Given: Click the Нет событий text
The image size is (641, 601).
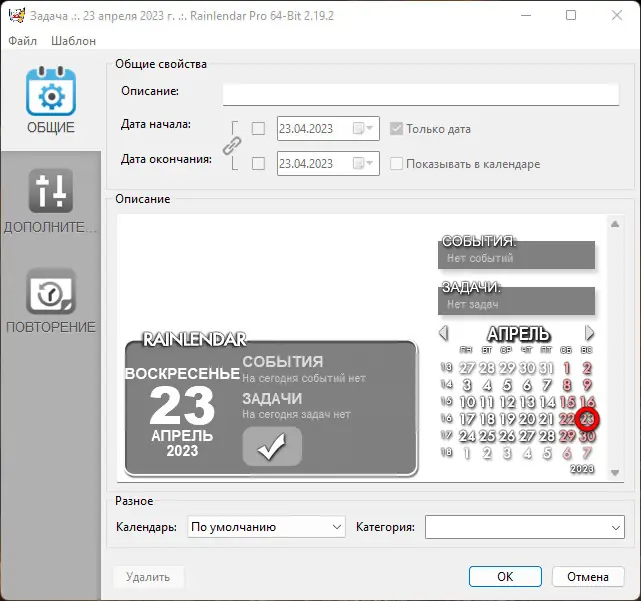Looking at the screenshot, I should 480,258.
